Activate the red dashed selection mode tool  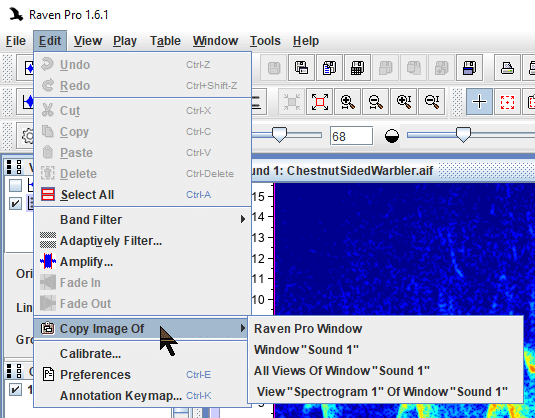(x=507, y=102)
